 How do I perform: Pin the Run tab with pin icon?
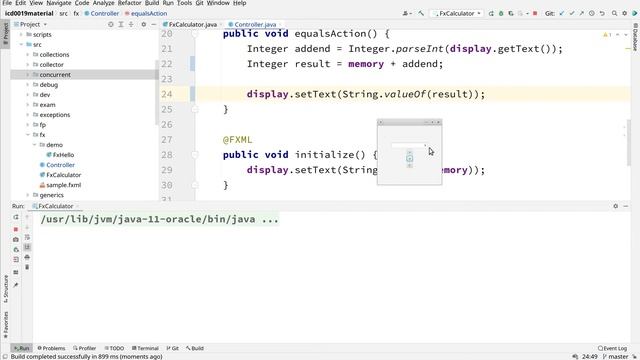(16, 285)
